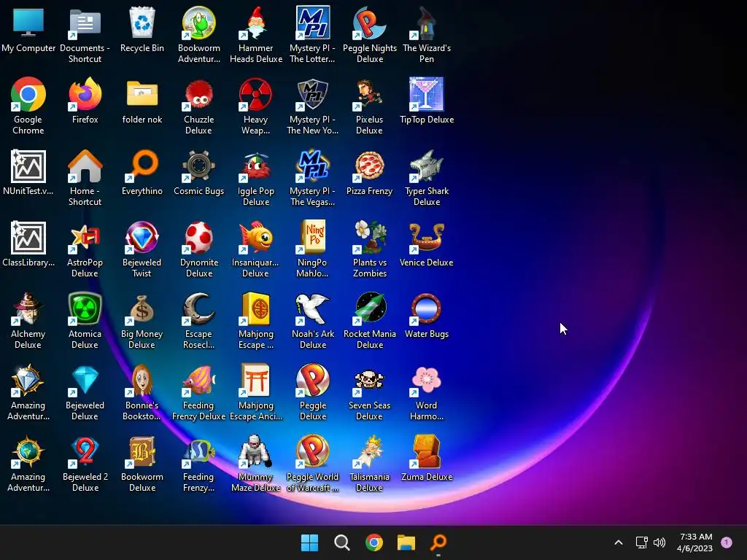
Task: Select Noah's Ark Deluxe dove icon
Action: (312, 308)
